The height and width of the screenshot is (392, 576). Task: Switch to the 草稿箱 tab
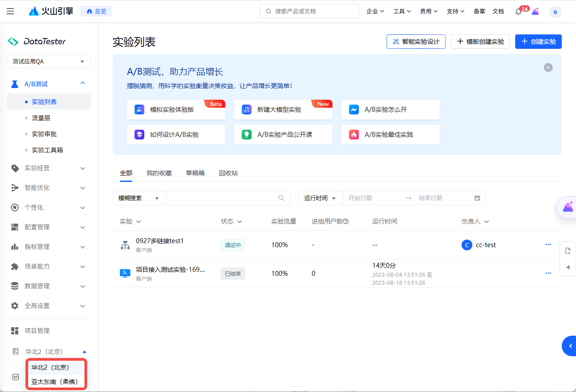(x=195, y=173)
